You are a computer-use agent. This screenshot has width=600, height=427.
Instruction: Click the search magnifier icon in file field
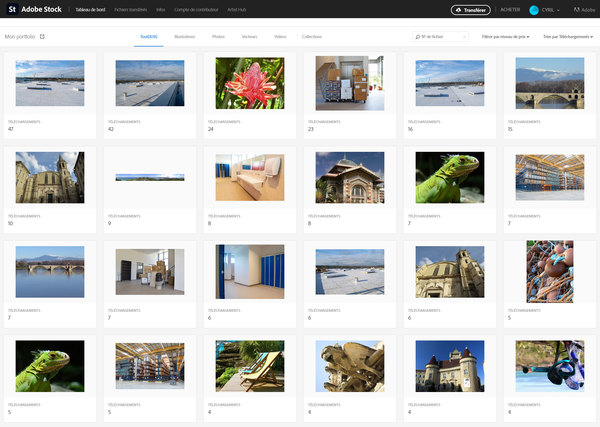click(418, 36)
